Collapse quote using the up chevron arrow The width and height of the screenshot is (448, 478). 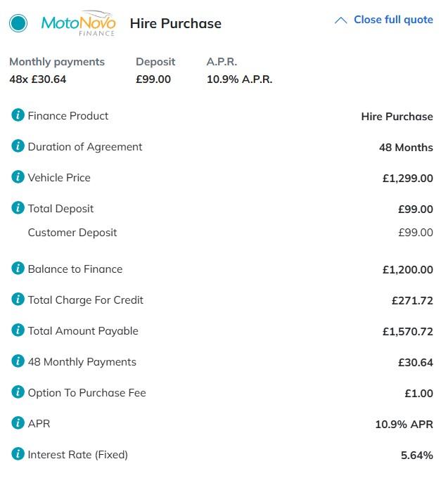tap(340, 20)
